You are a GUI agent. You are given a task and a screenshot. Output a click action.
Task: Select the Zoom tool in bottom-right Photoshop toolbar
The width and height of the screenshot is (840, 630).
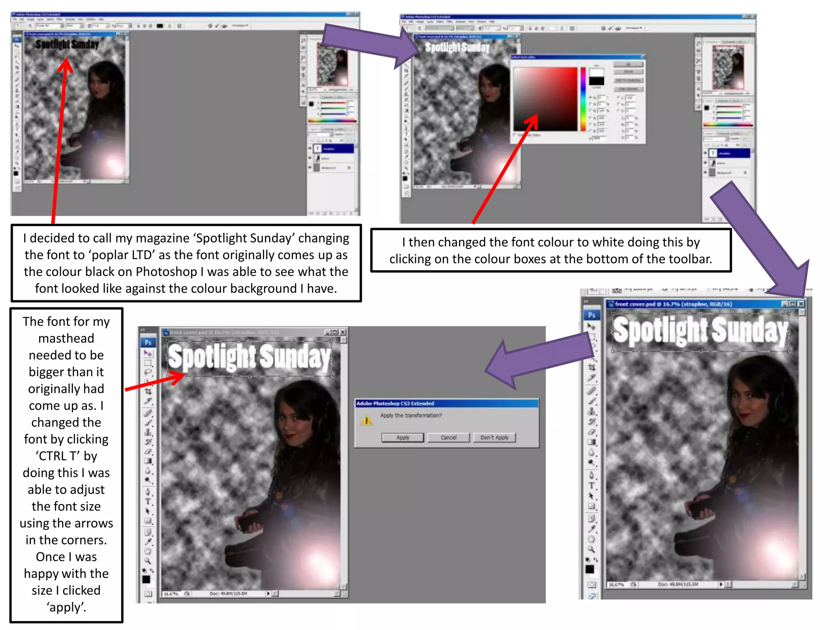(591, 549)
